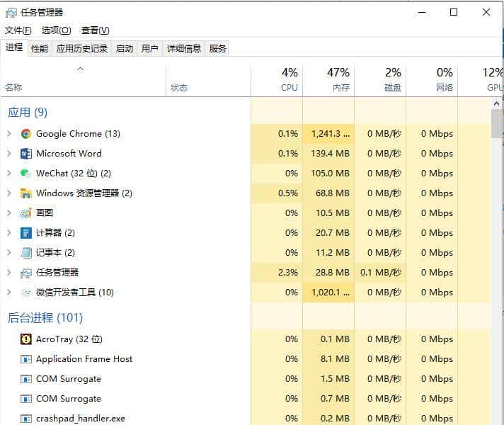Sort by the 名称 column header
504x425 pixels.
[x=84, y=81]
